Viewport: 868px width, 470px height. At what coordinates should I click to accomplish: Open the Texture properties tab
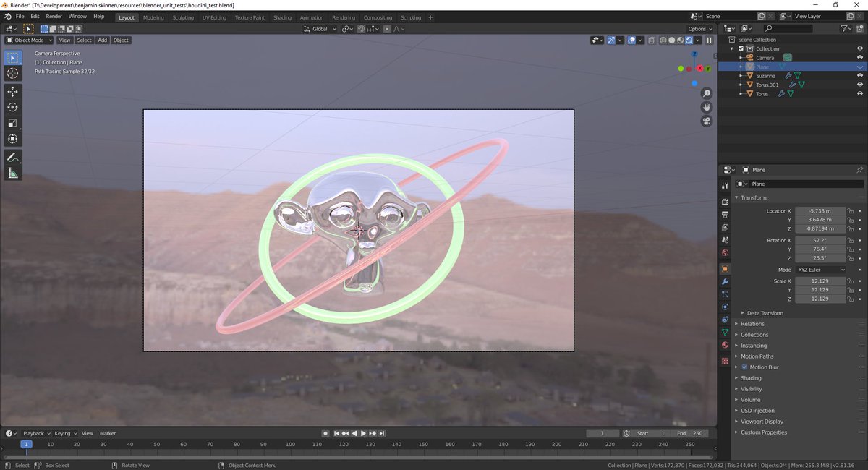[x=725, y=360]
